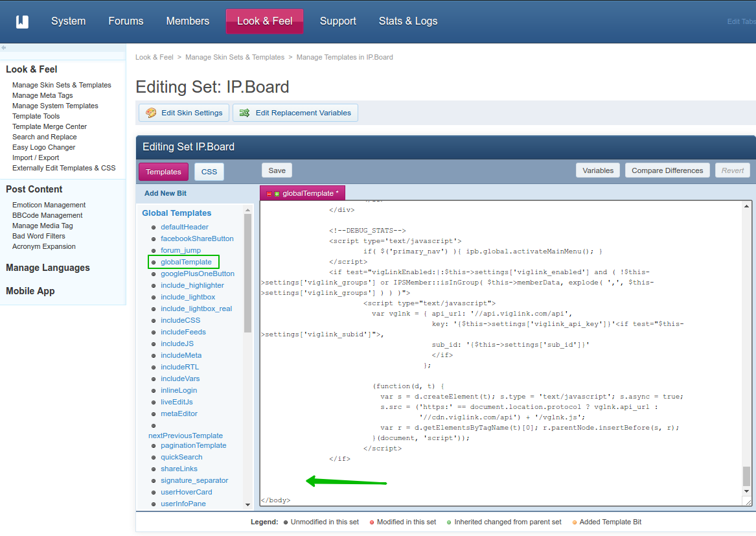Open the Forums menu
This screenshot has width=756, height=536.
tap(126, 21)
